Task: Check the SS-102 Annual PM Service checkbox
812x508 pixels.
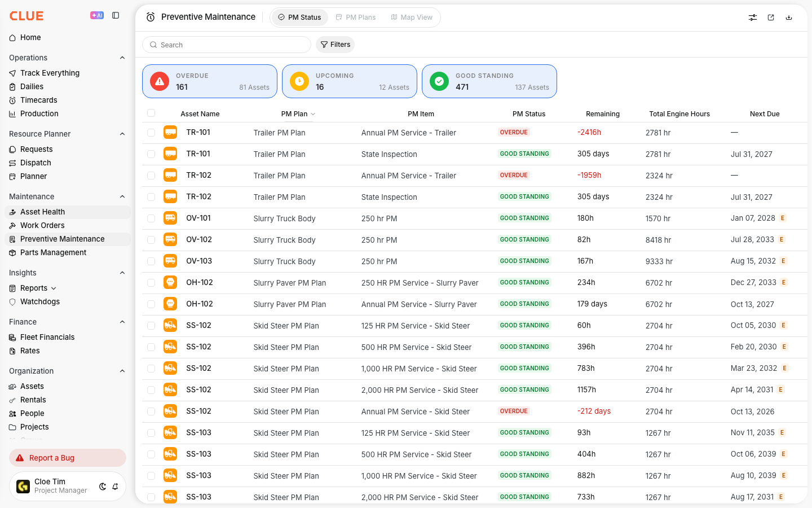Action: coord(151,411)
